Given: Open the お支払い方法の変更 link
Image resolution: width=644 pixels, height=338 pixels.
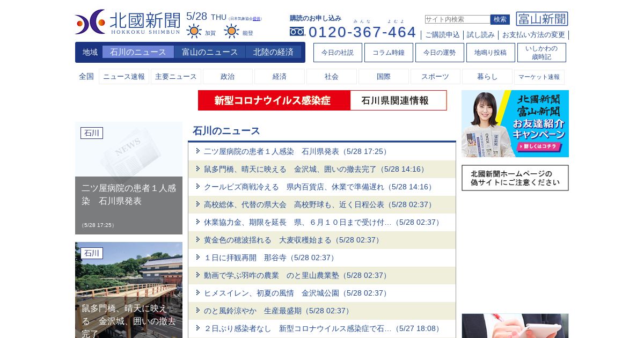Looking at the screenshot, I should pos(533,35).
